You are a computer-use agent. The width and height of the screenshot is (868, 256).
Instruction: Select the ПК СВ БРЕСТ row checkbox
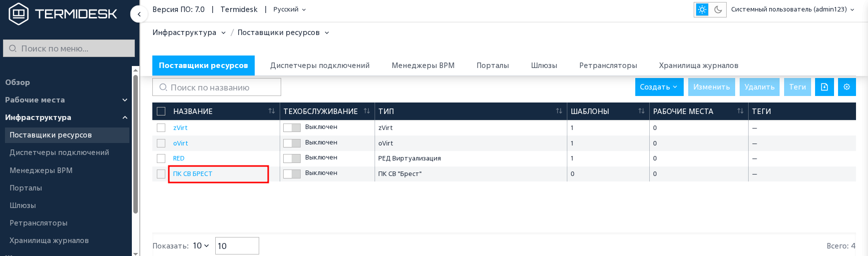[161, 174]
